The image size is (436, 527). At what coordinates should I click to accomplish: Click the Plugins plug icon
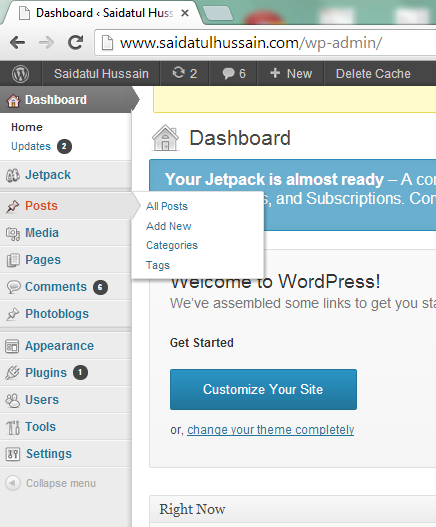pos(12,373)
